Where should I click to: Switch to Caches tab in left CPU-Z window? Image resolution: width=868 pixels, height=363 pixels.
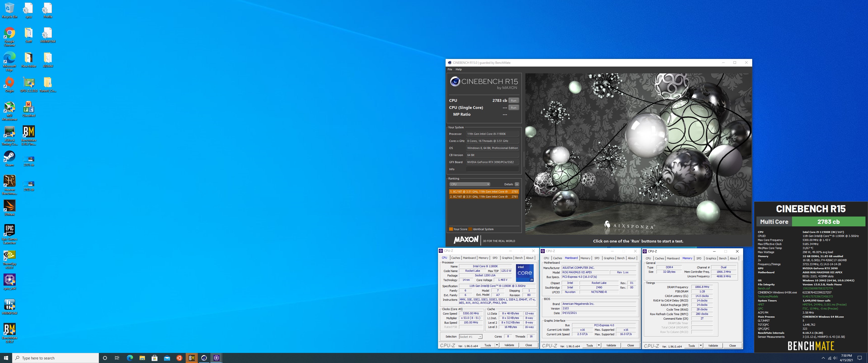[455, 258]
